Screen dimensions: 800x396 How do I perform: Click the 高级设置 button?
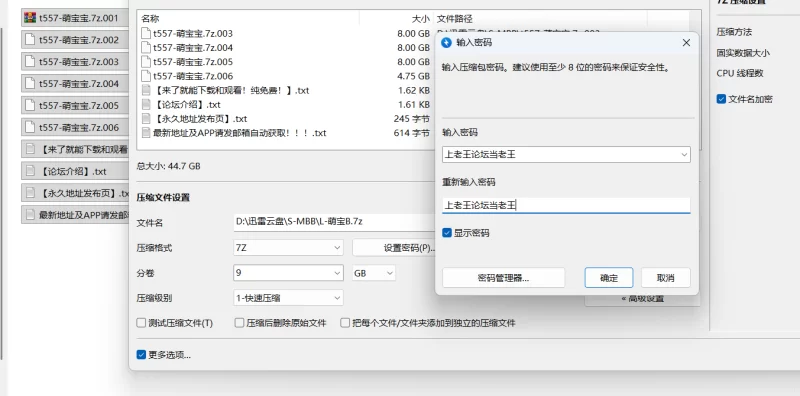(x=642, y=300)
